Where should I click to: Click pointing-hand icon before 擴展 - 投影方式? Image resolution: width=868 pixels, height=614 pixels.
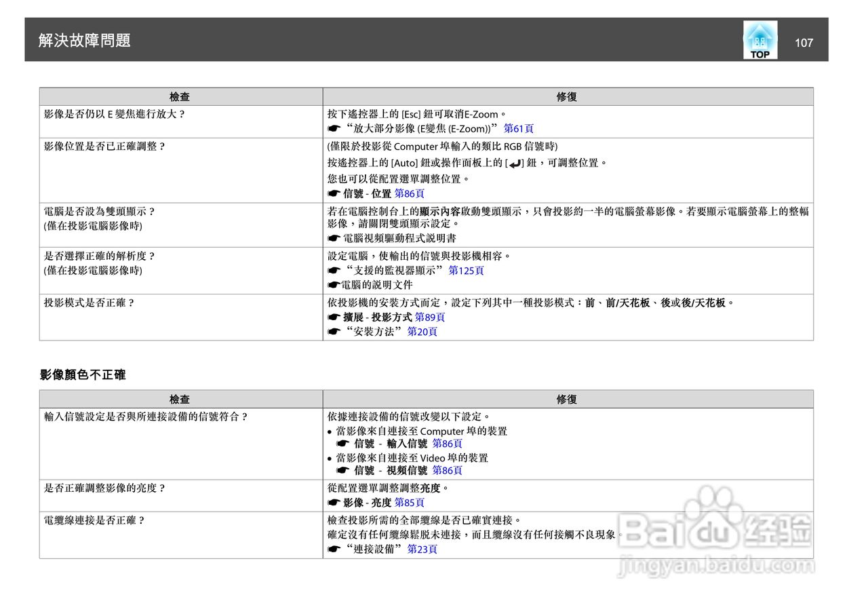[334, 317]
